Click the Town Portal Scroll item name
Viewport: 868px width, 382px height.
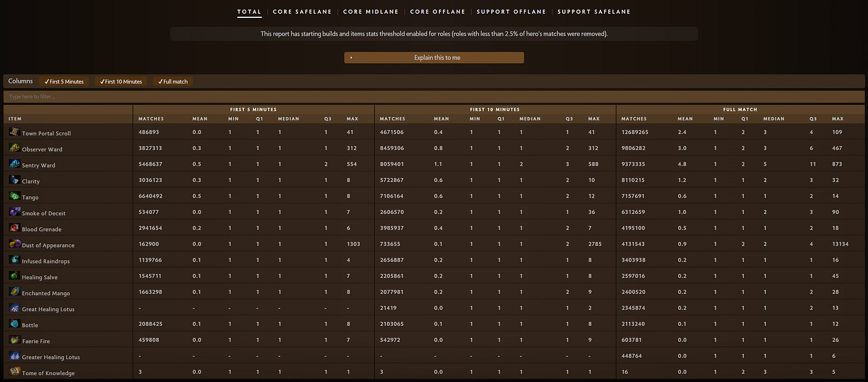(x=46, y=133)
